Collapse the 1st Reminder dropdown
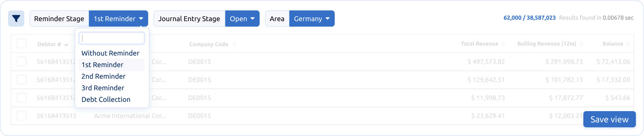Image resolution: width=644 pixels, height=136 pixels. tap(118, 19)
